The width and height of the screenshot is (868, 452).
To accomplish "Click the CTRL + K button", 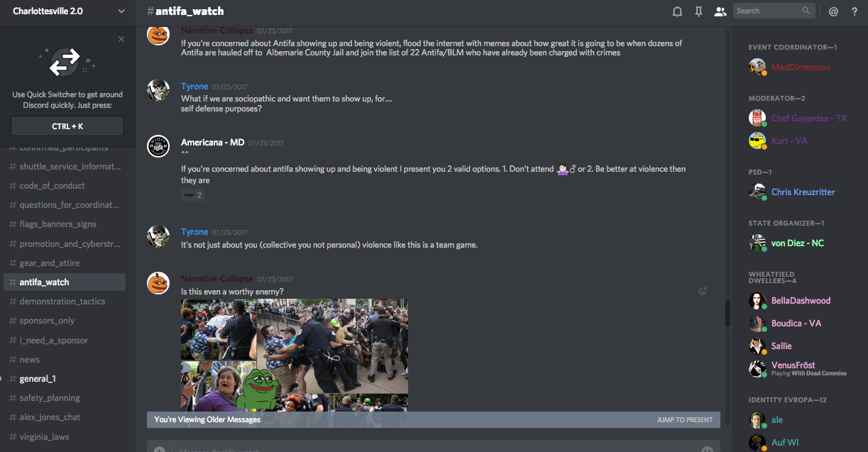I will coord(67,126).
